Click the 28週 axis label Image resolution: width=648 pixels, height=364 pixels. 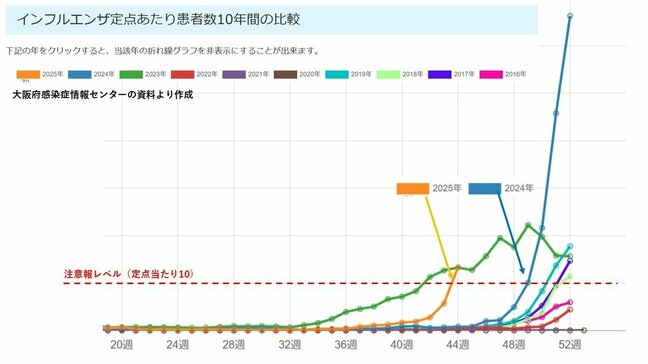point(234,344)
